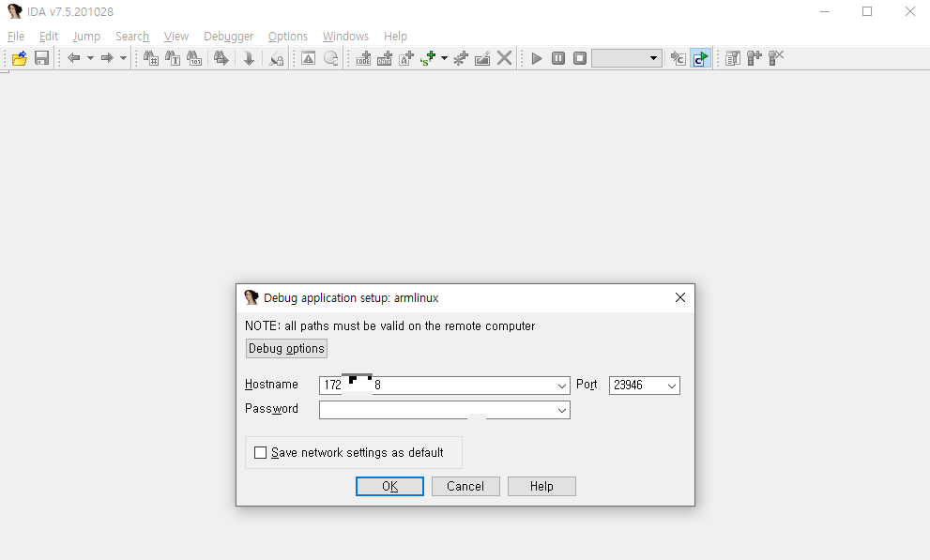Click the green plus structure icon

tap(428, 58)
